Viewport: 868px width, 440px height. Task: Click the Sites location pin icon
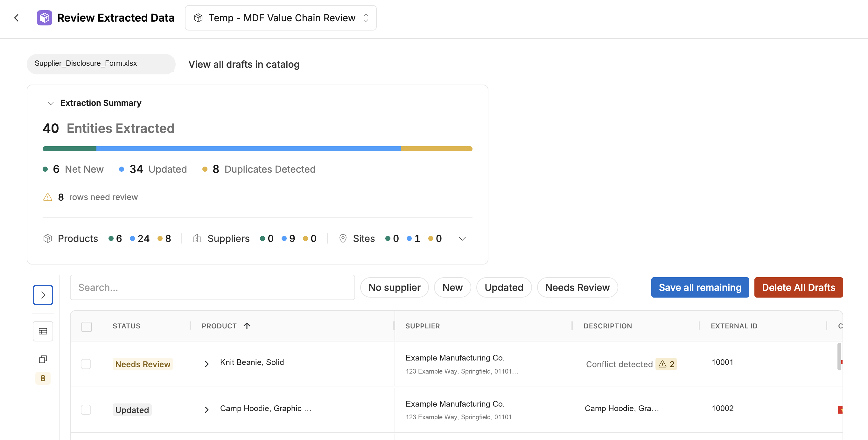pos(343,238)
